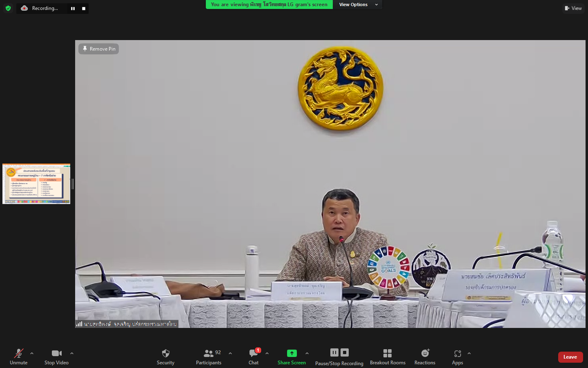Open the Reactions menu

[x=425, y=353]
